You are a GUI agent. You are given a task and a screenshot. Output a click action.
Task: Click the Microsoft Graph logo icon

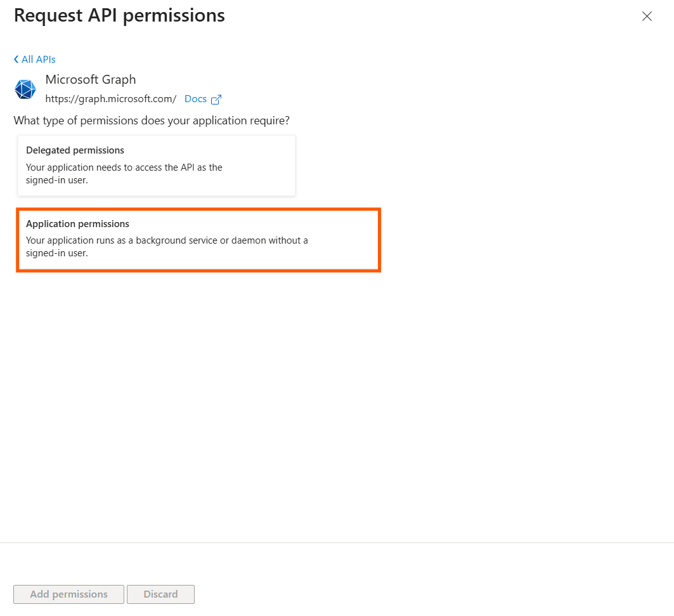[25, 89]
